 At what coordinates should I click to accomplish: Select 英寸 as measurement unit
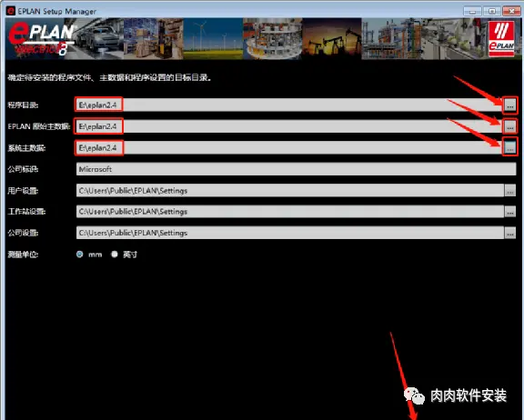[x=115, y=255]
